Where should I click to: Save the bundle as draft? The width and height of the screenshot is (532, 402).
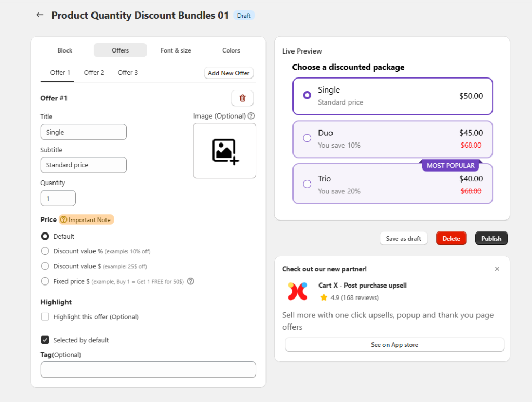coord(404,238)
